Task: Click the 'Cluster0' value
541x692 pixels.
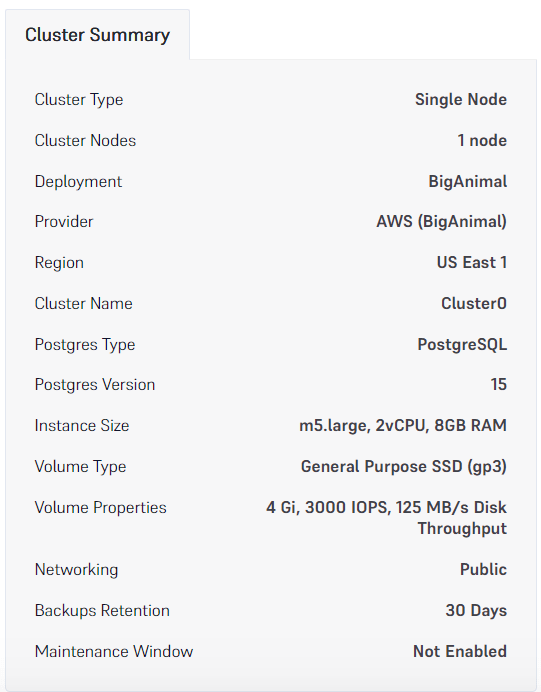Action: (x=474, y=304)
